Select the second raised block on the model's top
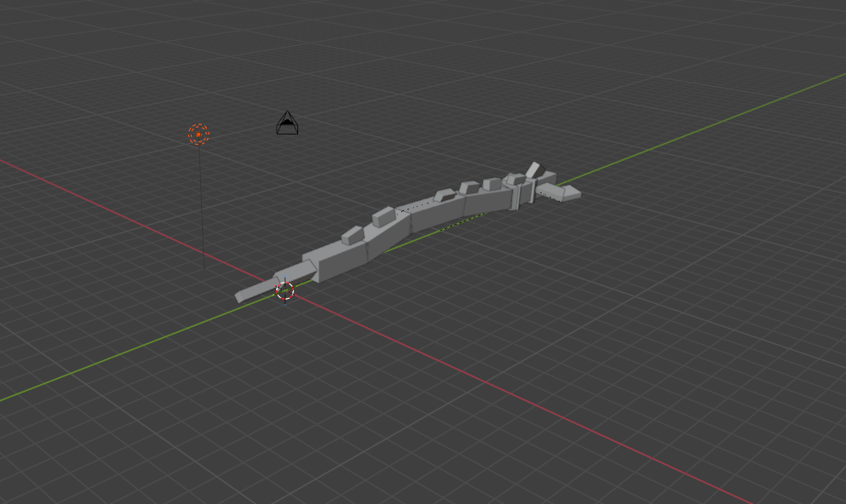Screen dimensions: 846x504 pos(382,216)
